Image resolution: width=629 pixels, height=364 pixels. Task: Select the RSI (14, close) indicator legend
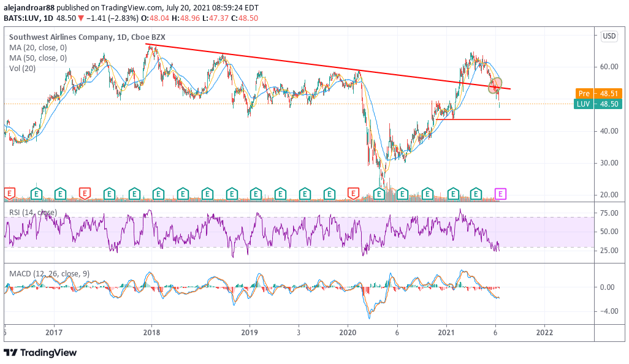point(33,213)
